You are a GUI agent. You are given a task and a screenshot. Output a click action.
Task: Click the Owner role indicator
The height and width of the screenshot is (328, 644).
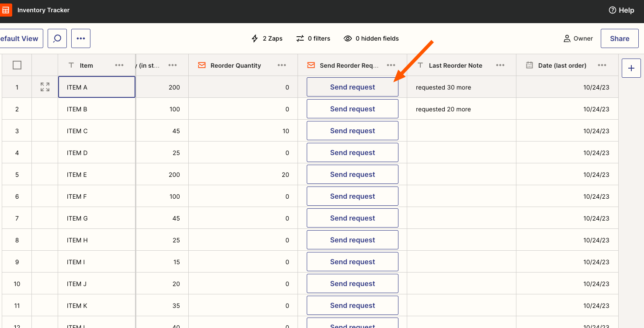tap(578, 38)
